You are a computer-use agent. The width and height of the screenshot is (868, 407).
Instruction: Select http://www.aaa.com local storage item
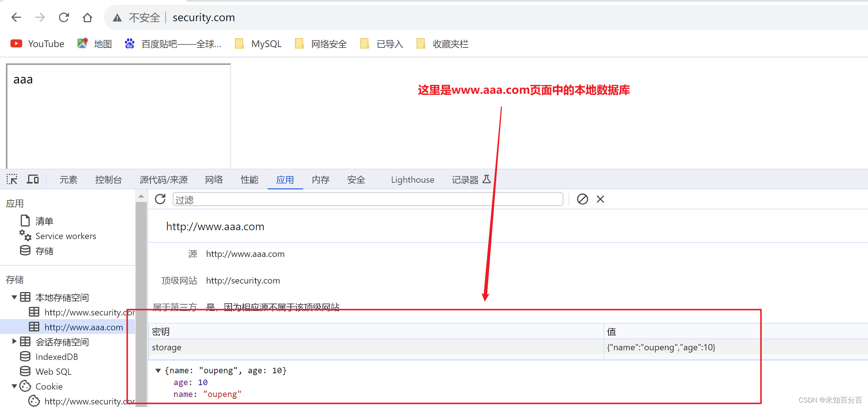tap(83, 327)
